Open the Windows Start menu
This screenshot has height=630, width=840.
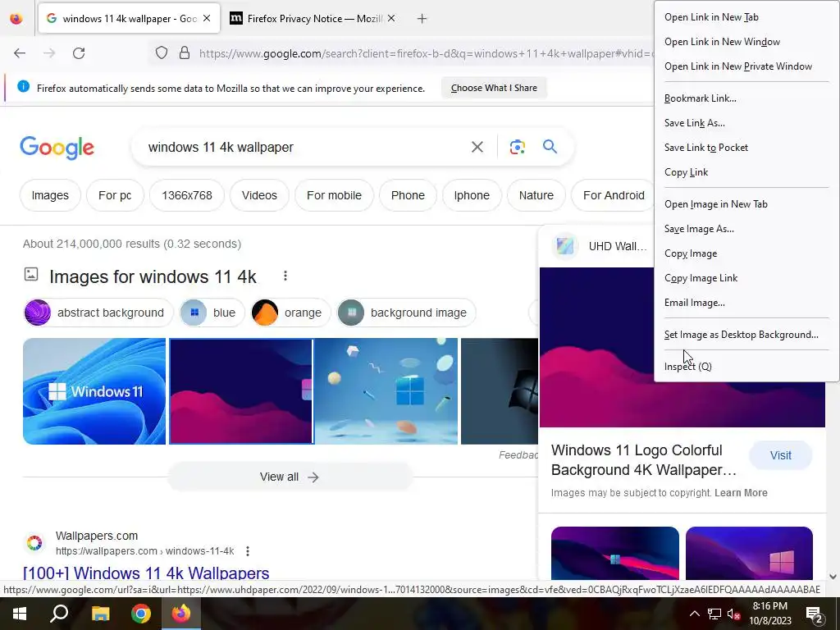[20, 614]
